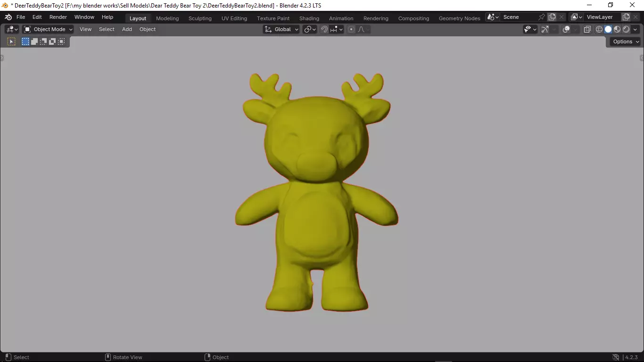Open the Render menu
Viewport: 644px width, 362px height.
(58, 17)
